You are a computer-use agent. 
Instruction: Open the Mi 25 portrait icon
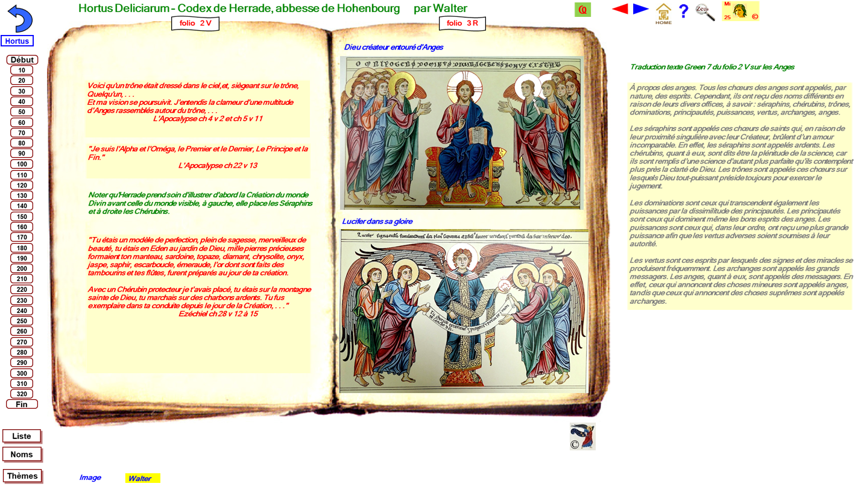(x=740, y=11)
